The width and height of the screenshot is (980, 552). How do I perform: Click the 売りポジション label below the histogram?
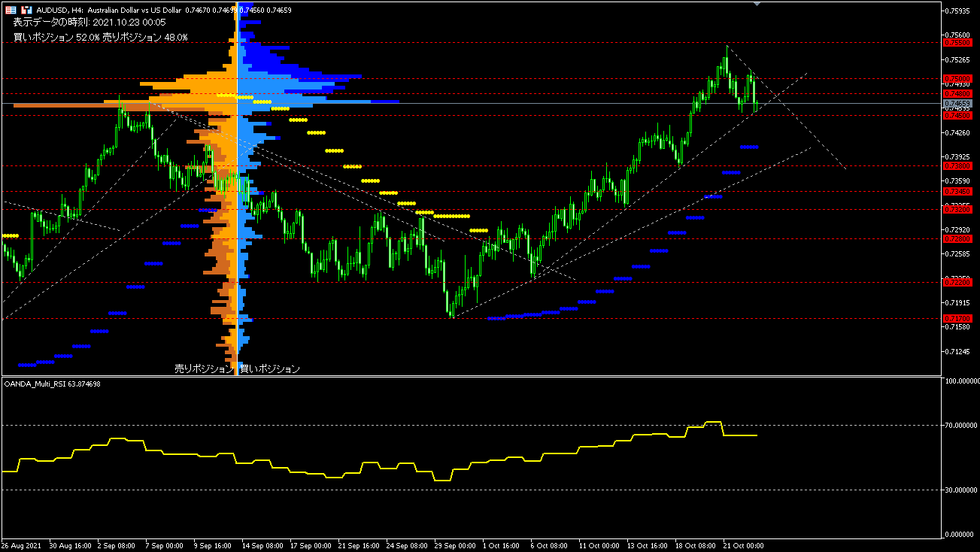(x=204, y=369)
